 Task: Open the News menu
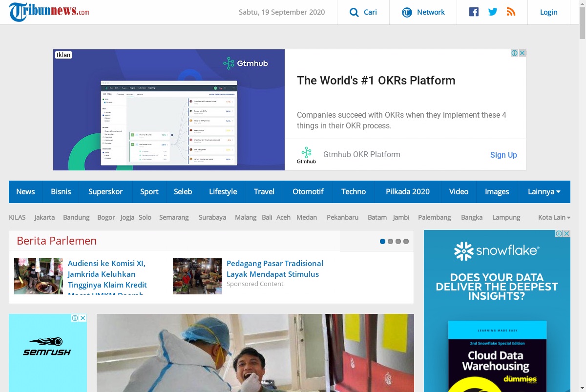point(25,192)
